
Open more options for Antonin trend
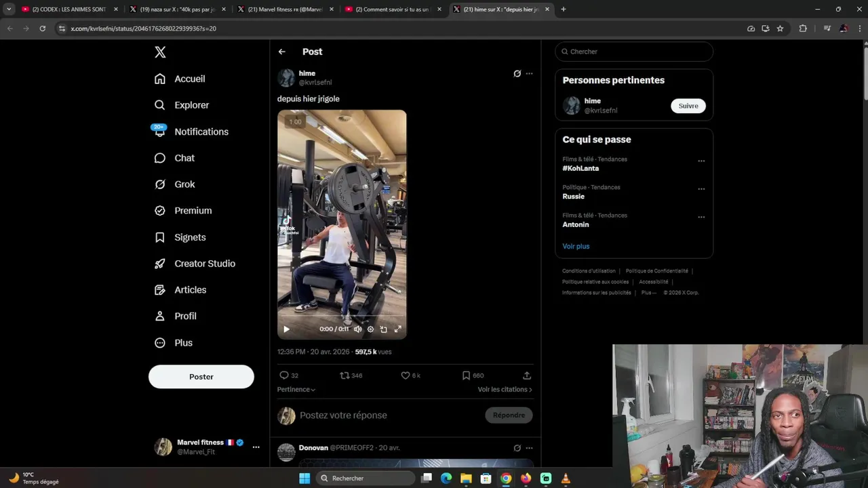coord(701,218)
